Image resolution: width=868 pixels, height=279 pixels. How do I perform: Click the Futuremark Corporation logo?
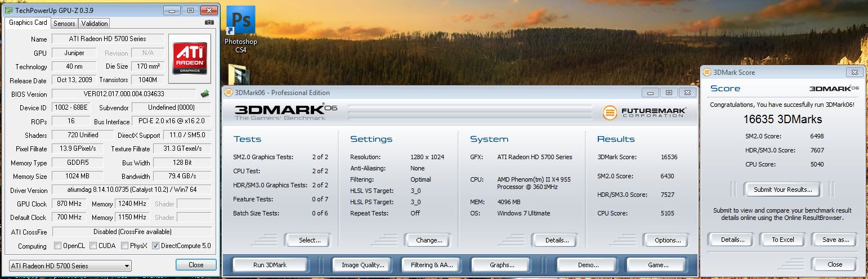(645, 112)
